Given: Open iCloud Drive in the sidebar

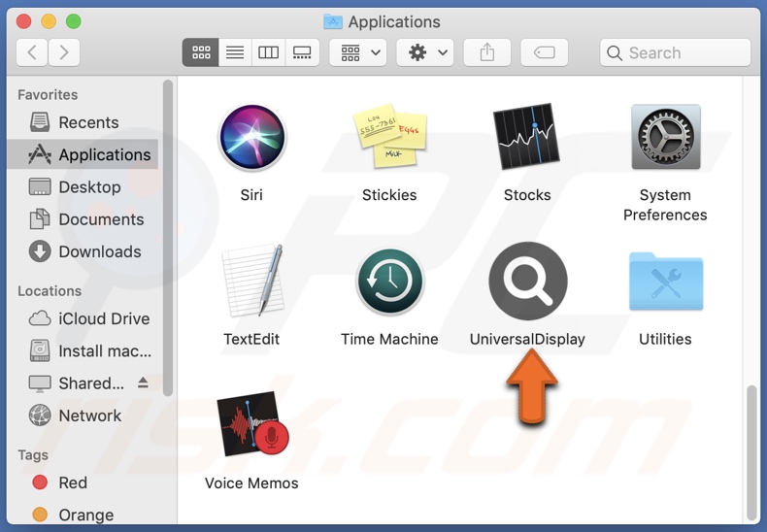Looking at the screenshot, I should 83,318.
